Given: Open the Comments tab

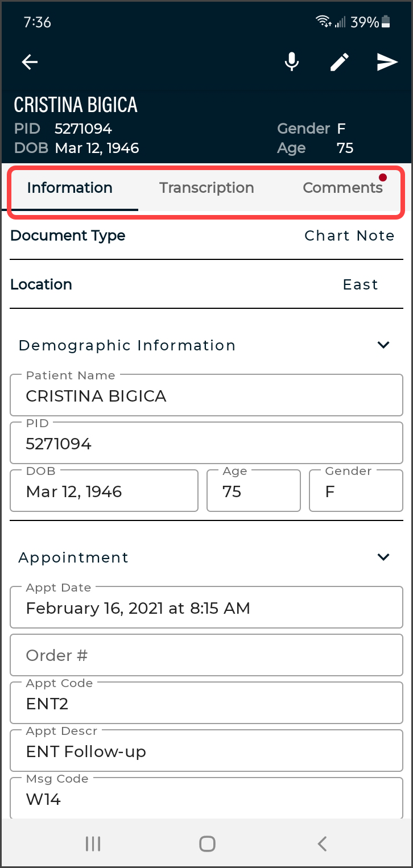Looking at the screenshot, I should point(342,188).
